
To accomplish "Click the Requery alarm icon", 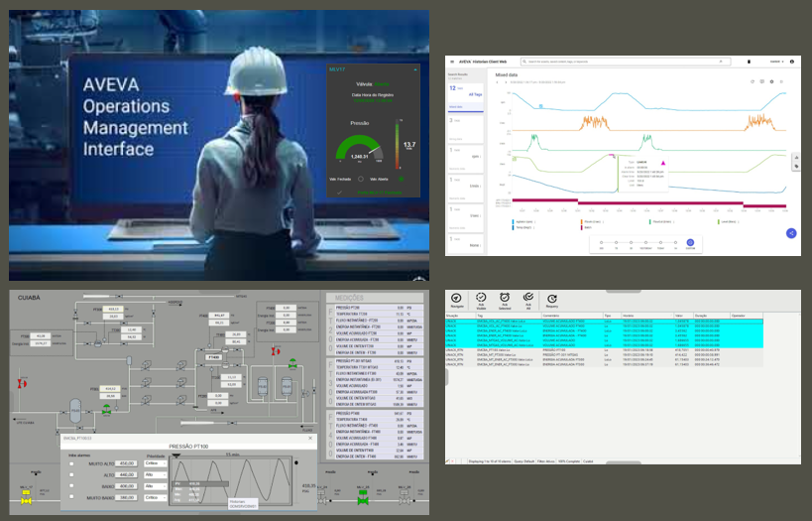I will point(551,299).
